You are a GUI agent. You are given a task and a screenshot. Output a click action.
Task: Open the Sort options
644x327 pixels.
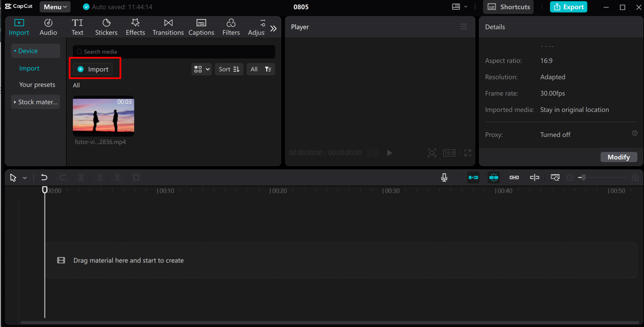tap(229, 70)
